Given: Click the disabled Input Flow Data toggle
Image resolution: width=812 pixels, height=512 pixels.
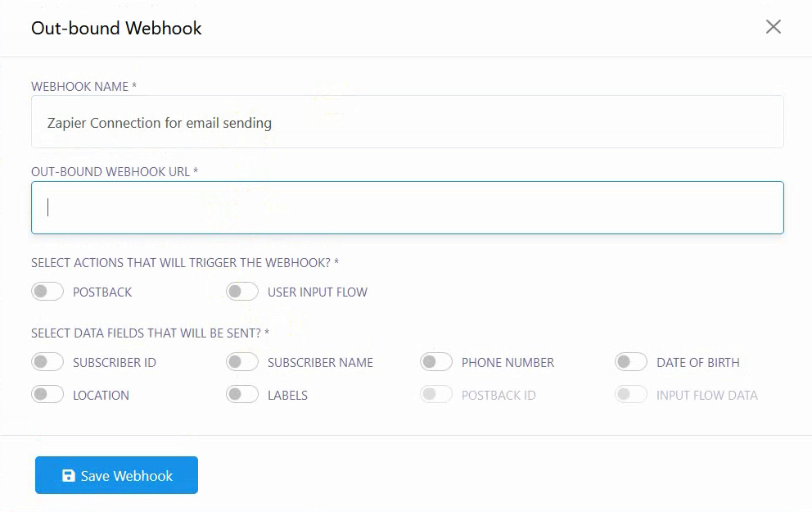Looking at the screenshot, I should point(631,395).
